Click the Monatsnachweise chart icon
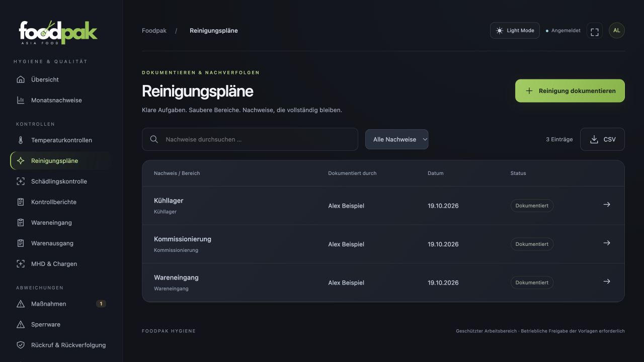The height and width of the screenshot is (362, 644). tap(21, 100)
